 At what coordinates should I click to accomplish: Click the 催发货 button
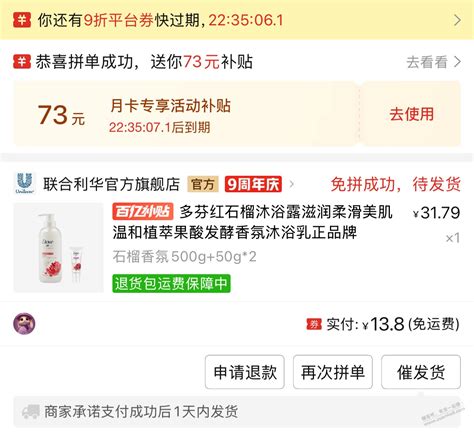pyautogui.click(x=421, y=372)
